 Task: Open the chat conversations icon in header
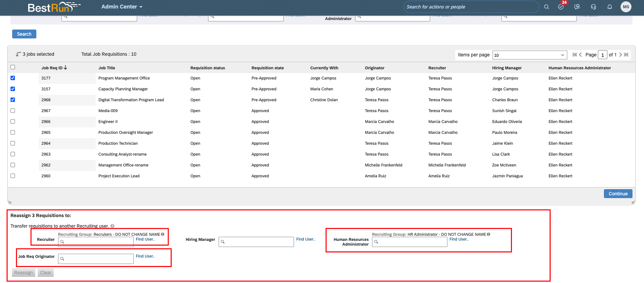[x=577, y=7]
